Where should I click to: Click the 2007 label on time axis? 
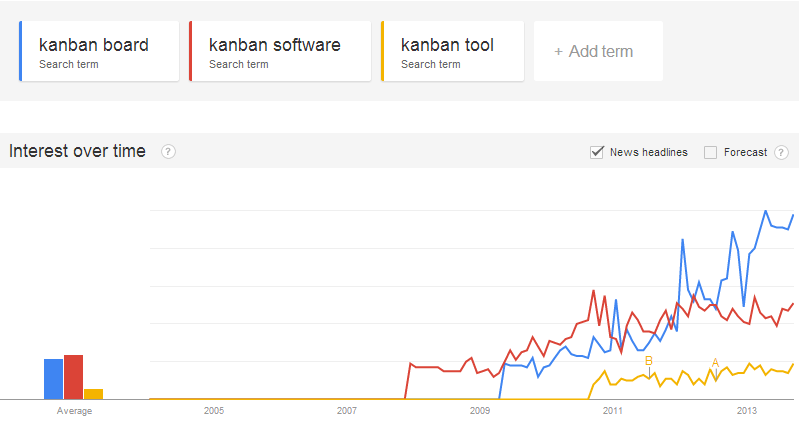click(x=347, y=410)
